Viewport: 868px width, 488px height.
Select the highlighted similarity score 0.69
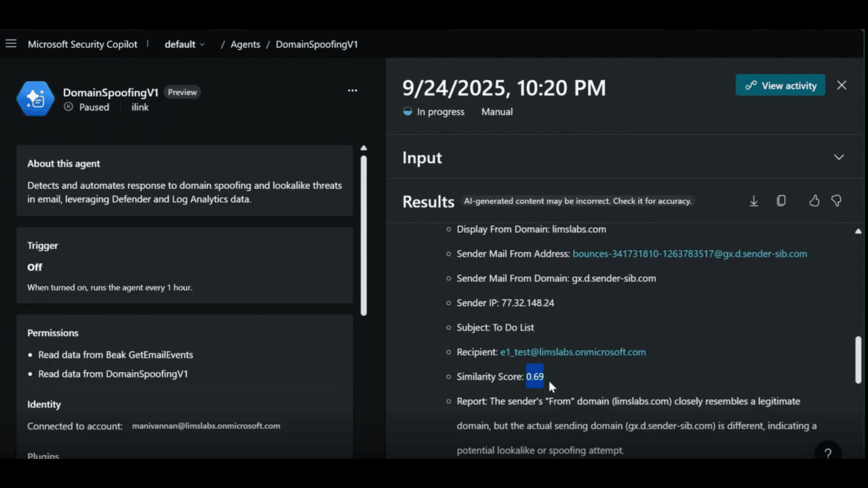(x=535, y=377)
